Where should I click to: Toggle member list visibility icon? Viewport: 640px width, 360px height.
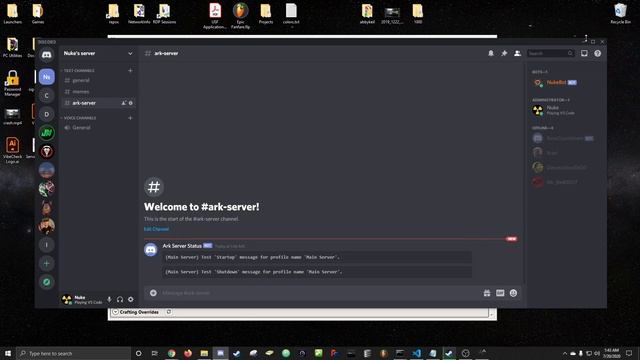(x=517, y=53)
